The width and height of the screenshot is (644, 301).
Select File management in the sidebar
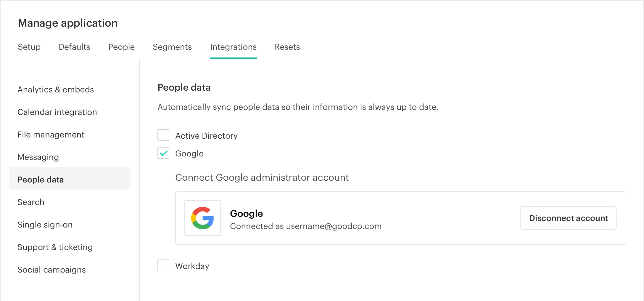coord(51,135)
